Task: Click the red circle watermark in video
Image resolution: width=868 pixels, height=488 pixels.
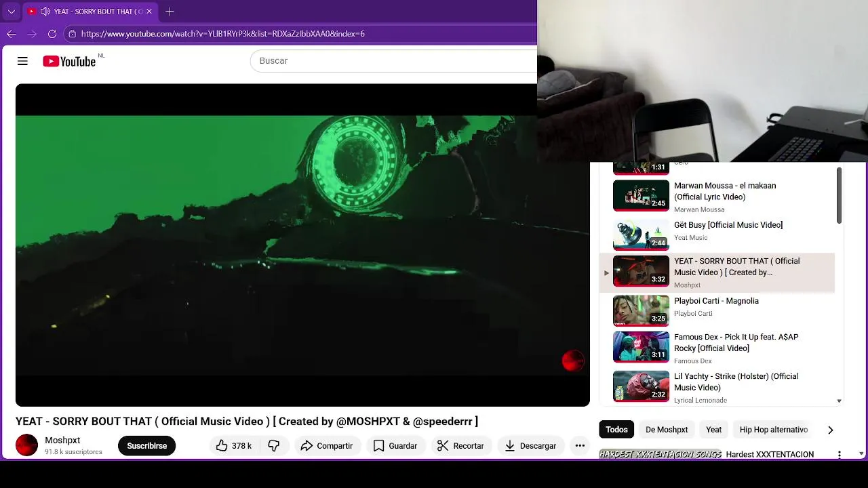Action: pyautogui.click(x=573, y=361)
